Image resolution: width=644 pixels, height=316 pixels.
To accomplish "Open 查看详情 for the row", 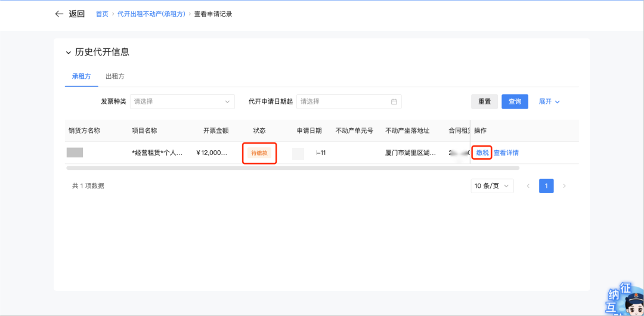I will click(506, 153).
